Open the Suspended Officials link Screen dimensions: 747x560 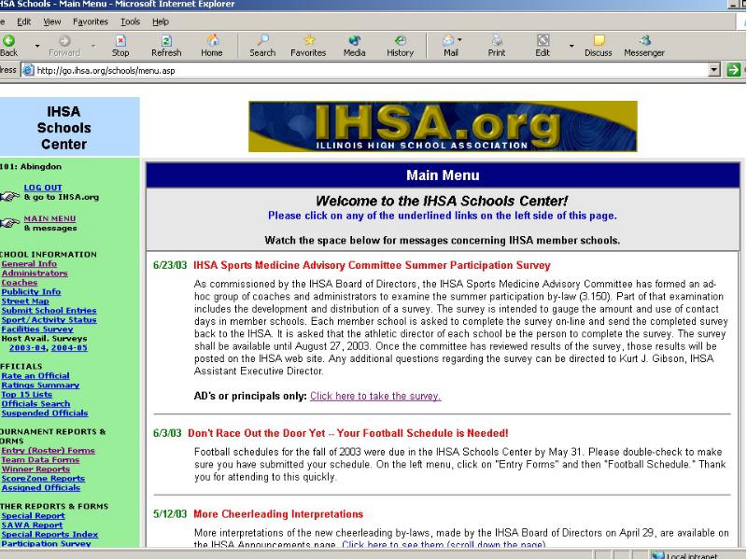click(45, 413)
